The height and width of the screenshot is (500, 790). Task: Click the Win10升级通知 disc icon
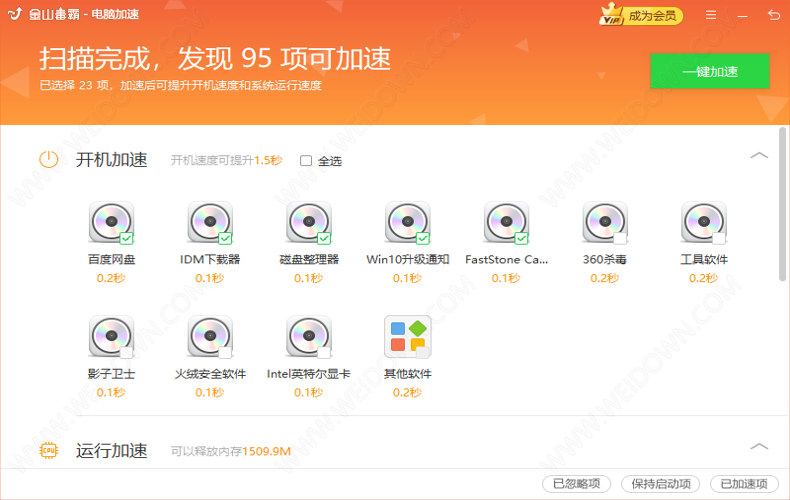pos(408,222)
